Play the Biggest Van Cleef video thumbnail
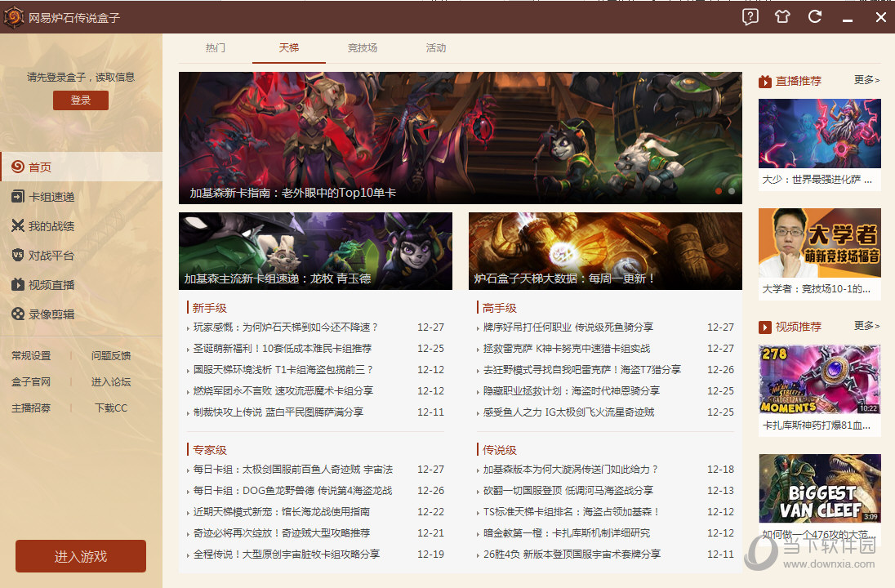895x588 pixels. (x=819, y=488)
